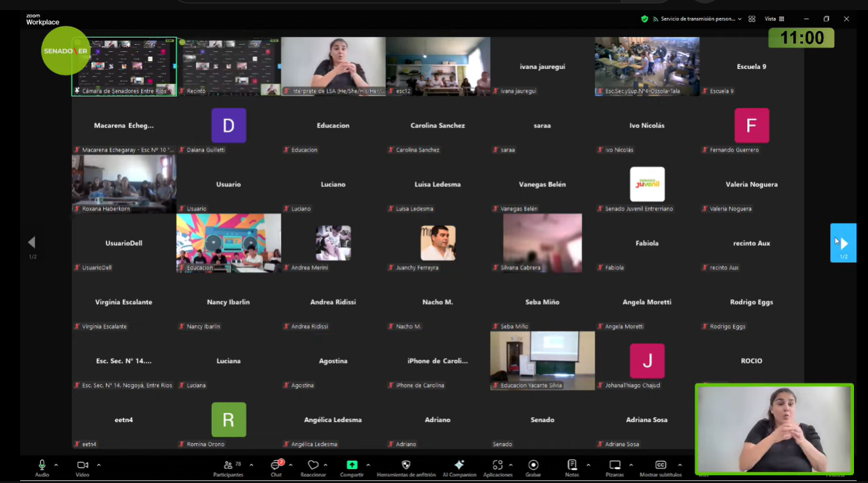Open the Chat panel
This screenshot has height=483, width=868.
tap(276, 465)
